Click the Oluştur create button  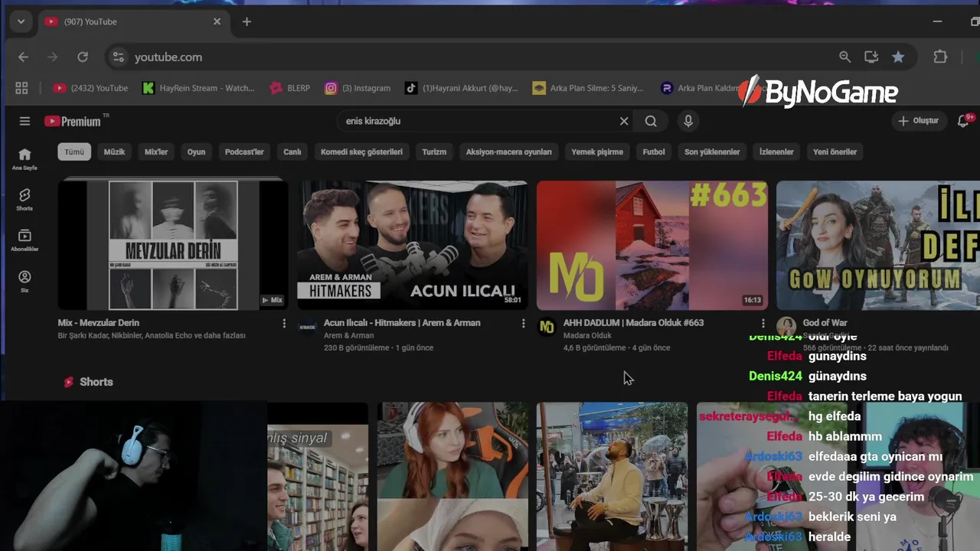[x=918, y=121]
